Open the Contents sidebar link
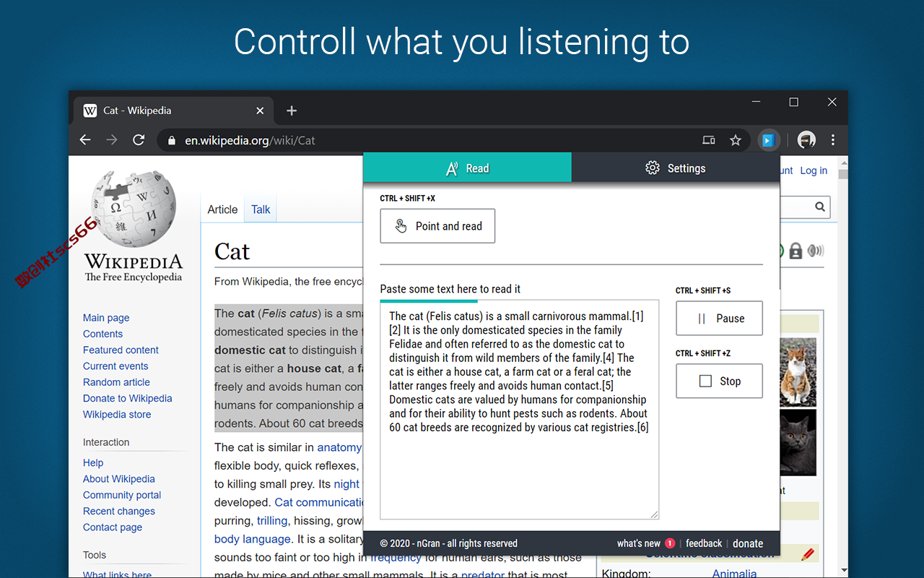Screen dimensions: 924x578 point(103,334)
